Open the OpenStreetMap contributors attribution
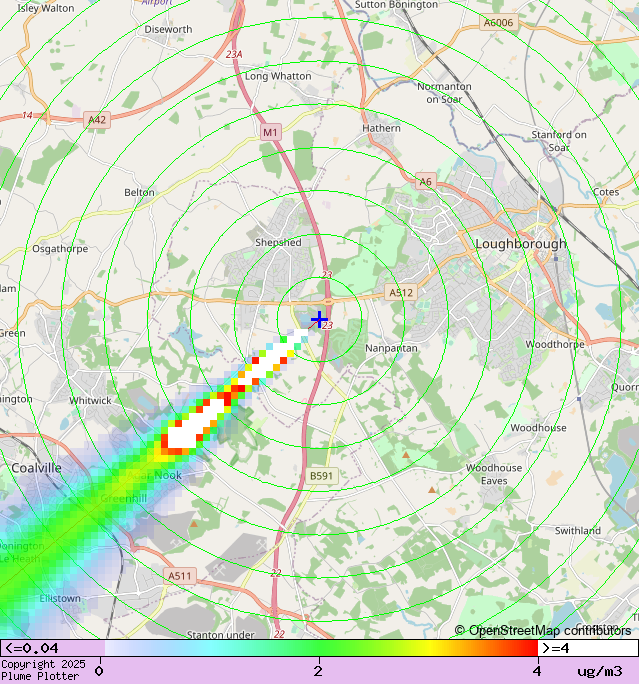This screenshot has width=639, height=684. point(543,630)
